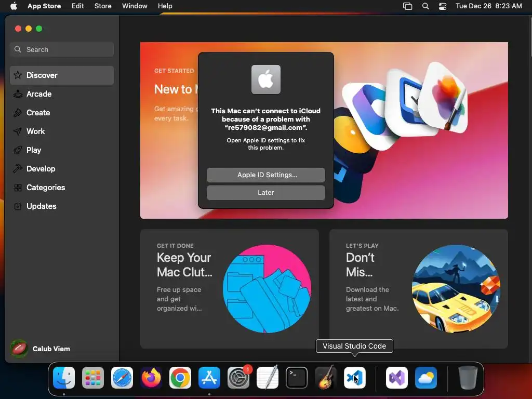The height and width of the screenshot is (399, 532).
Task: Click the screen mirroring menu bar icon
Action: coord(407,6)
